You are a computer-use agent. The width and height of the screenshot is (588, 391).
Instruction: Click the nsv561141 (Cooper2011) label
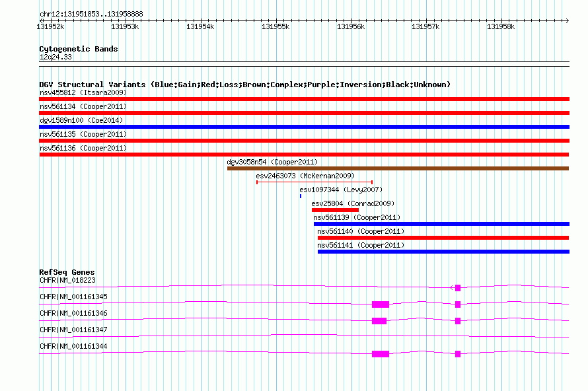[361, 245]
